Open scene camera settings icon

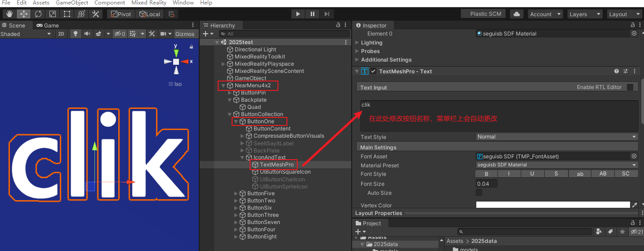click(x=164, y=34)
